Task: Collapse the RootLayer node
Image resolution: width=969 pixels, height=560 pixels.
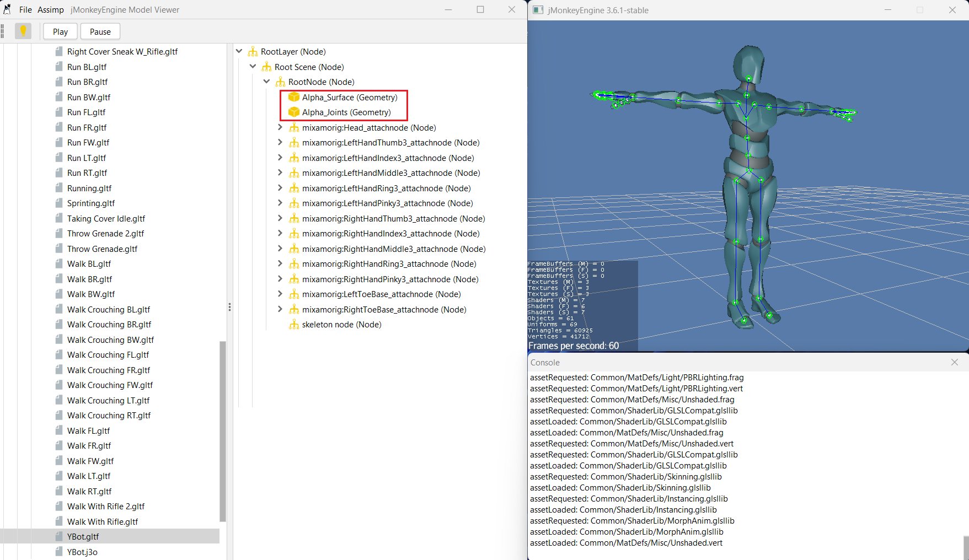Action: coord(239,51)
